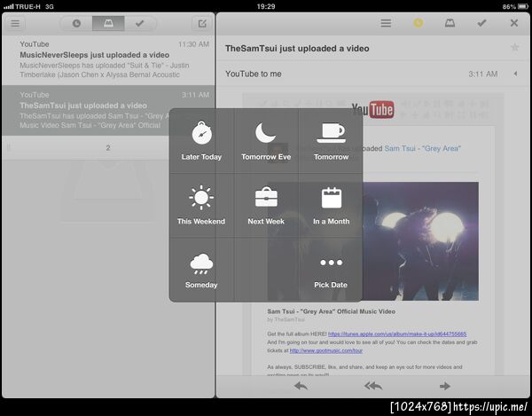Open the list icon in message toolbar

386,23
